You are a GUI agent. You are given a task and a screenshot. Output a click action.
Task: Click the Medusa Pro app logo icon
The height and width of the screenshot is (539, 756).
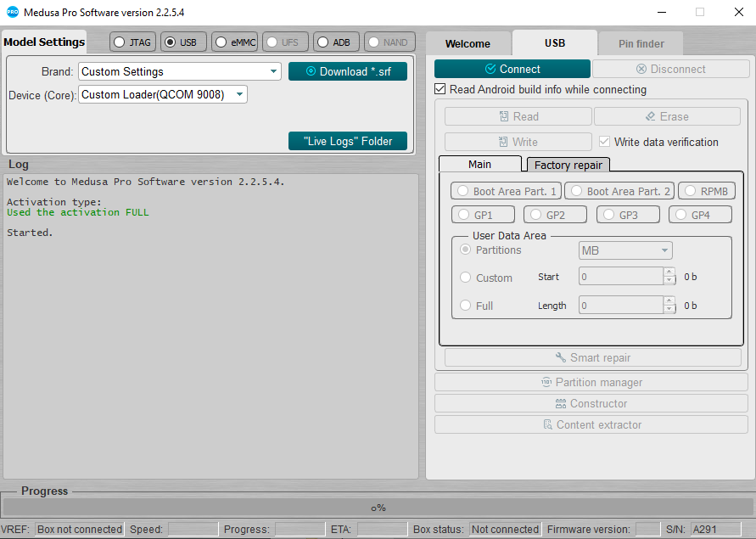coord(13,12)
